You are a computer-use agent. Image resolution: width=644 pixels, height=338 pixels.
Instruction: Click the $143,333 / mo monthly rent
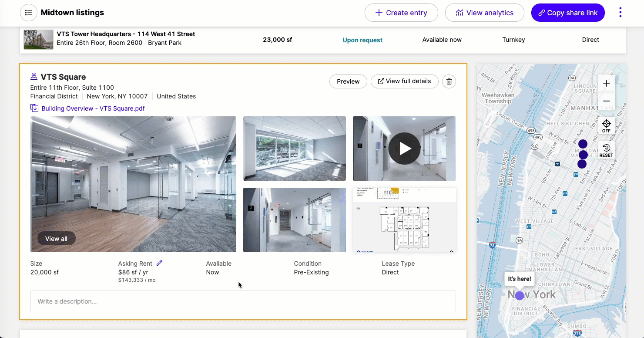137,280
